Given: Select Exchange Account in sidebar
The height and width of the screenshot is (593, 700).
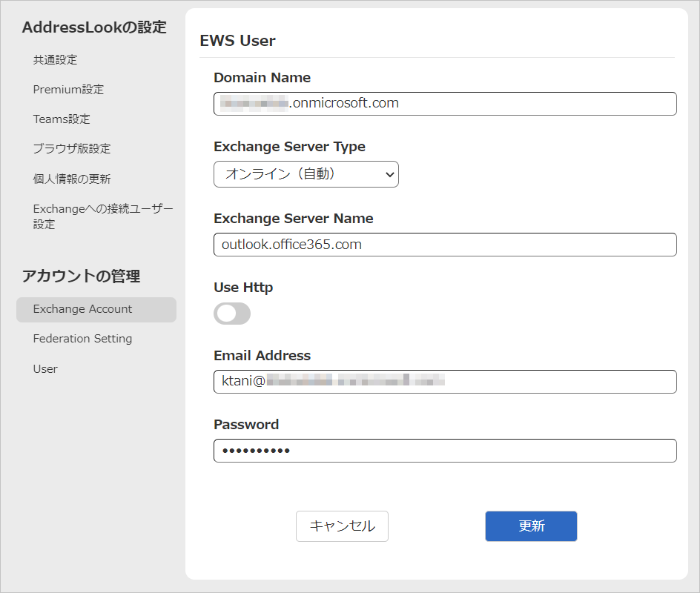Looking at the screenshot, I should [96, 310].
